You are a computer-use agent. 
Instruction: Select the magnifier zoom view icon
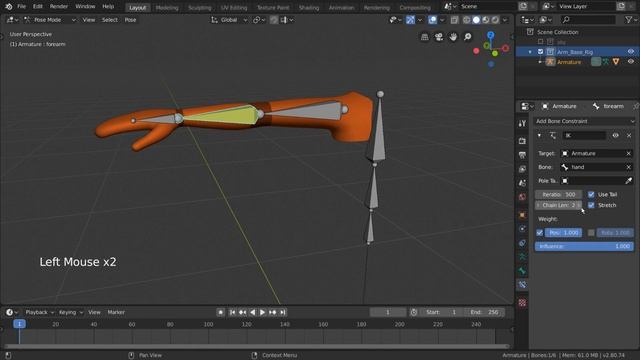click(x=468, y=37)
